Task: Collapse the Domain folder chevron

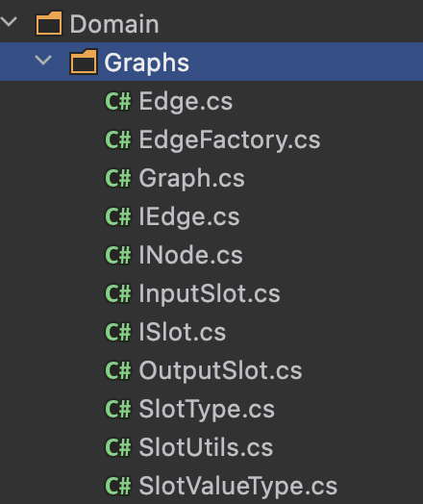Action: click(9, 22)
